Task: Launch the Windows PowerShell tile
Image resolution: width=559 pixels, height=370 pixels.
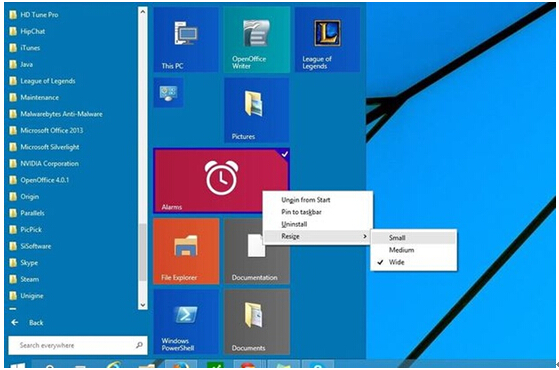Action: pos(186,322)
